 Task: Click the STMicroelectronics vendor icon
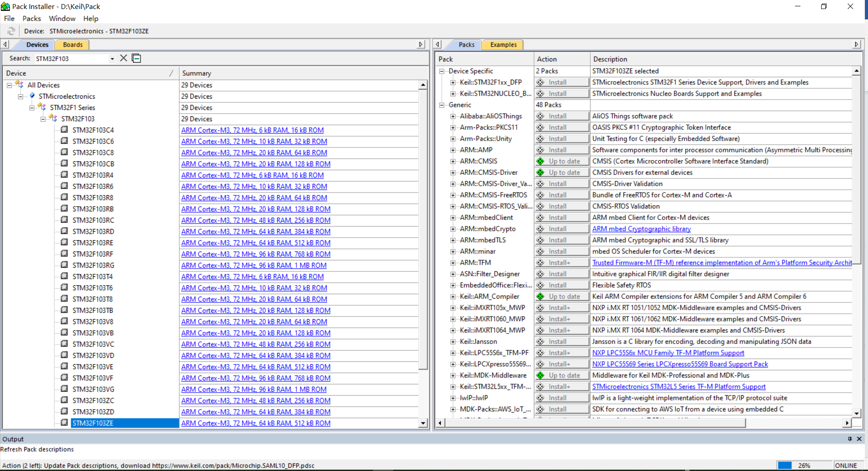pyautogui.click(x=32, y=96)
